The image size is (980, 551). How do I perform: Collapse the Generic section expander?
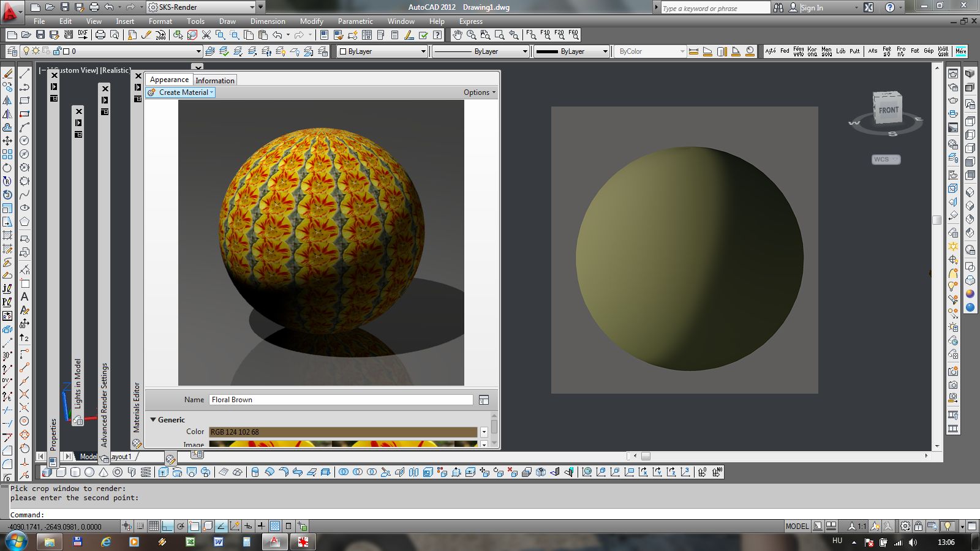pos(153,420)
